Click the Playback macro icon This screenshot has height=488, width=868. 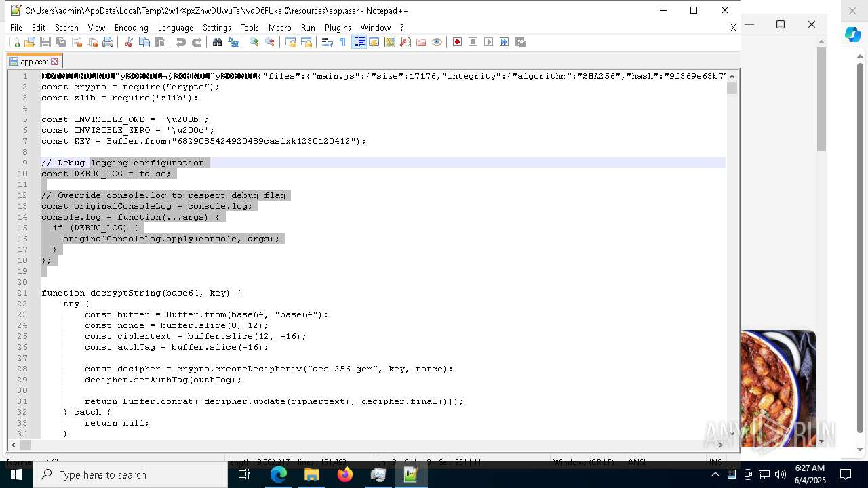click(489, 42)
